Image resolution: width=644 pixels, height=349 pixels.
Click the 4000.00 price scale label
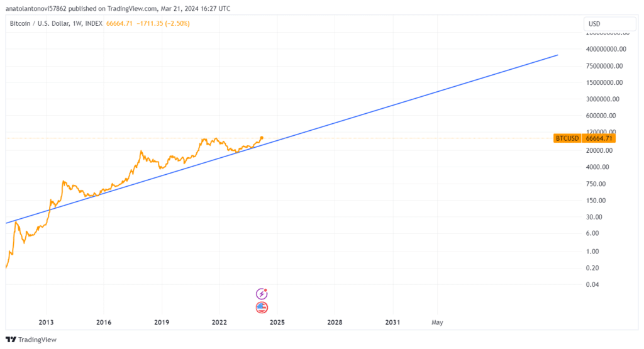pos(597,167)
